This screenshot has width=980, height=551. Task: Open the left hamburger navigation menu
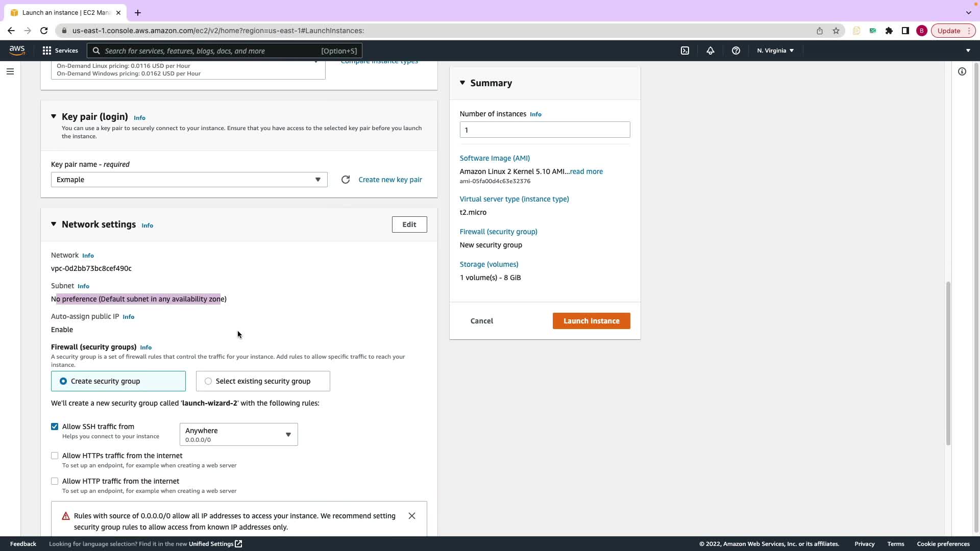(10, 71)
